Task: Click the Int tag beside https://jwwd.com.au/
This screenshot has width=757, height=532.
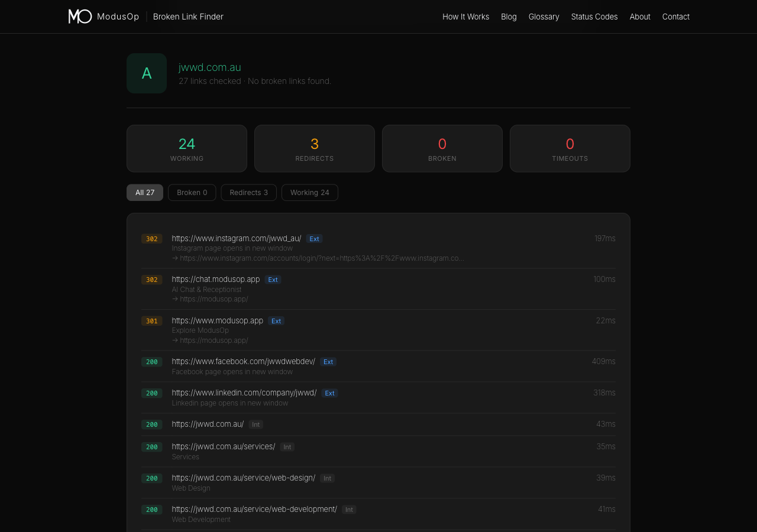Action: 256,424
